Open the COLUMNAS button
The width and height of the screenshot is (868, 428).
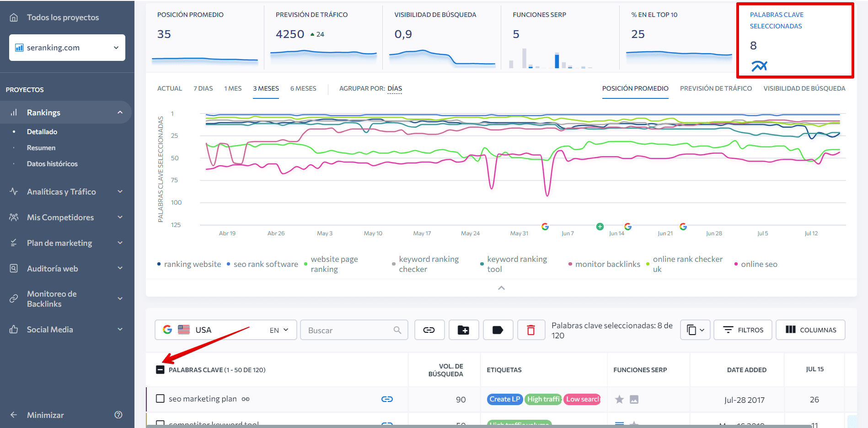[810, 330]
